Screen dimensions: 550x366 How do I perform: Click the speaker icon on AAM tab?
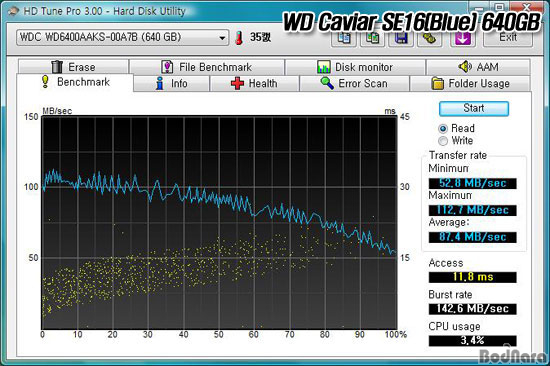pos(465,66)
